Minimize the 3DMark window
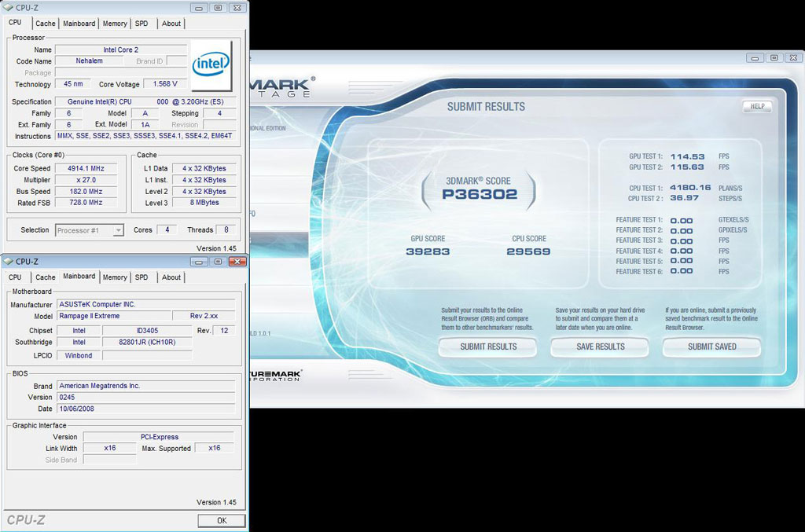 pos(755,58)
